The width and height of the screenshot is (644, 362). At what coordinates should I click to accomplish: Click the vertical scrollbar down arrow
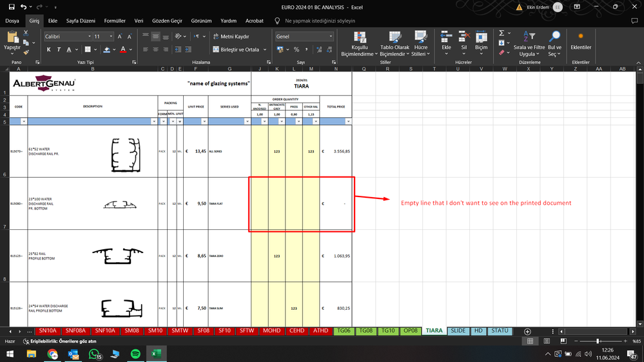coord(640,324)
